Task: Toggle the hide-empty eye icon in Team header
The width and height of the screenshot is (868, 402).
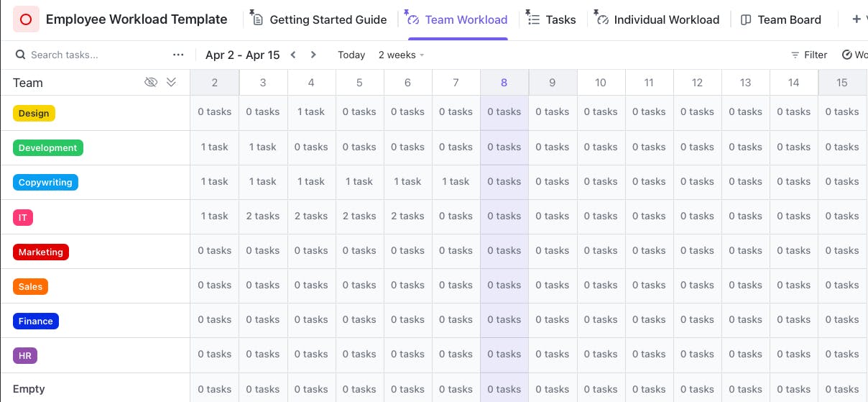Action: (151, 82)
